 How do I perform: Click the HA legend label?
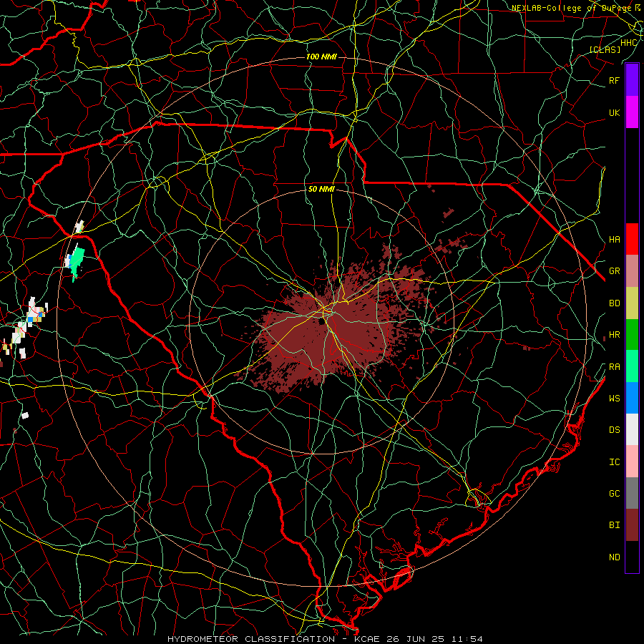(614, 239)
